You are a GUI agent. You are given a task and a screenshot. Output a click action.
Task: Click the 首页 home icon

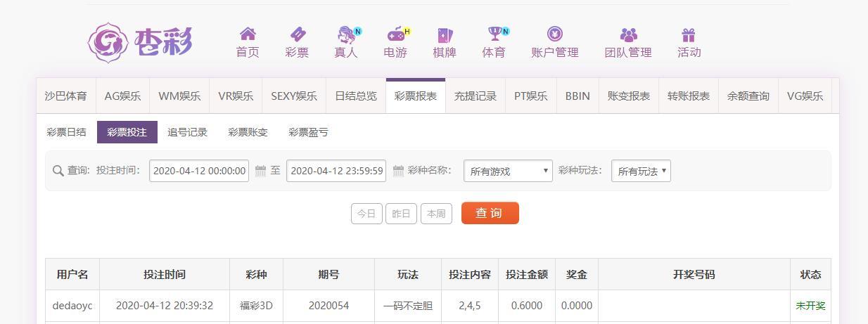click(247, 34)
